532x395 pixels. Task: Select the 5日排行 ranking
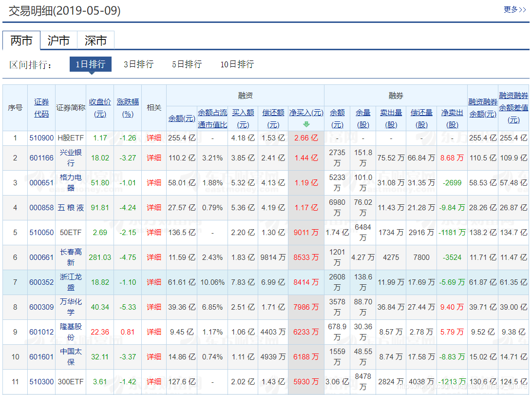coord(187,64)
